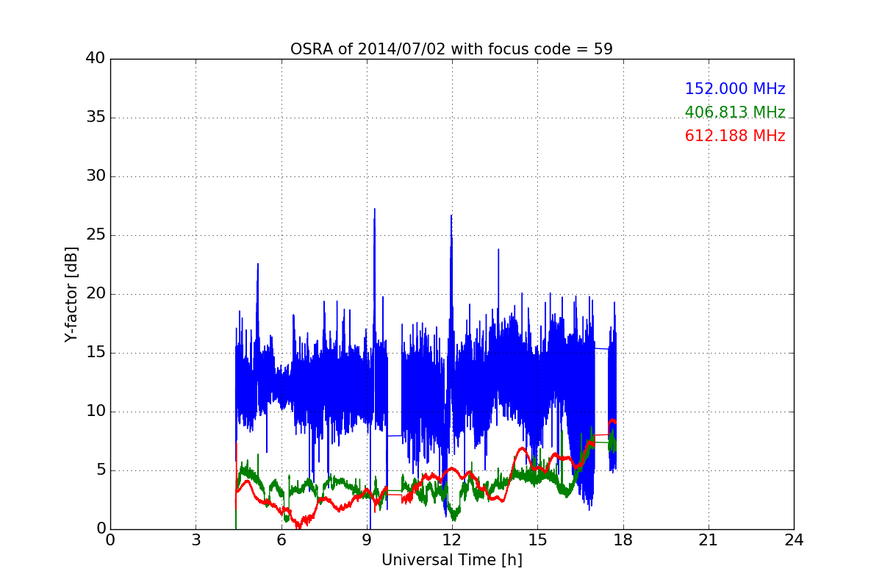
Task: Click the y-axis tick label 35
Action: tap(95, 118)
